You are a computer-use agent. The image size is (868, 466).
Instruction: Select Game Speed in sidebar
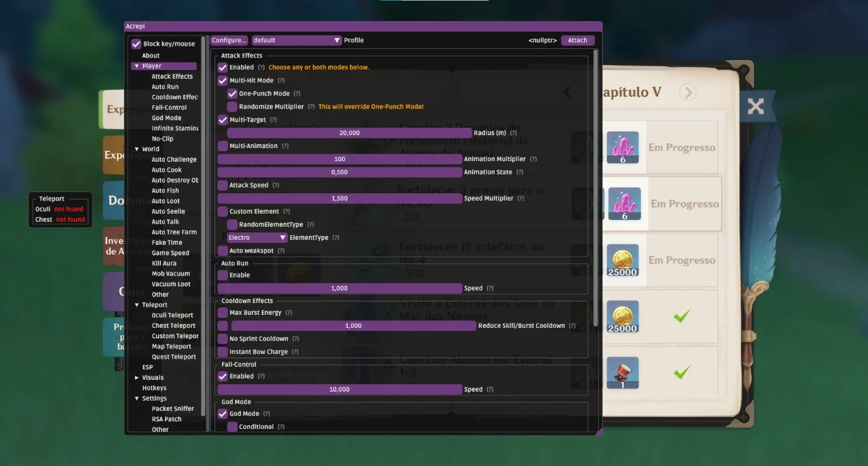[x=170, y=253]
